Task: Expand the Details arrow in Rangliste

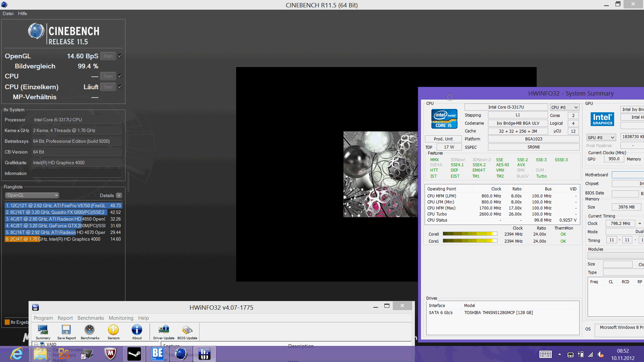Action: (119, 195)
